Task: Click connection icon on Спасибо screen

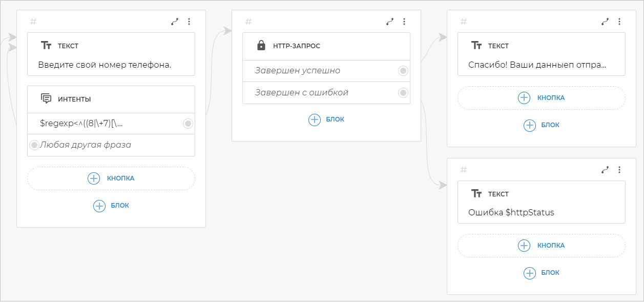Action: [x=605, y=22]
